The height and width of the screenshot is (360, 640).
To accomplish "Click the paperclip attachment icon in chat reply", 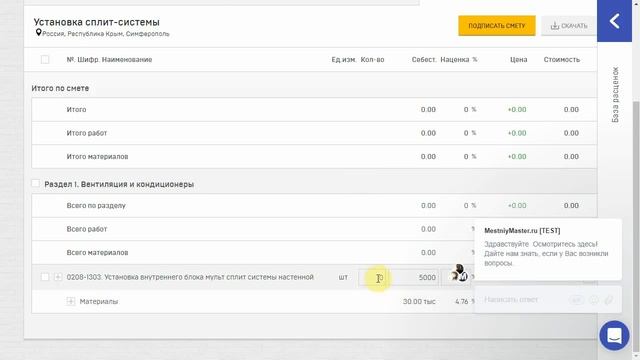I will 609,300.
